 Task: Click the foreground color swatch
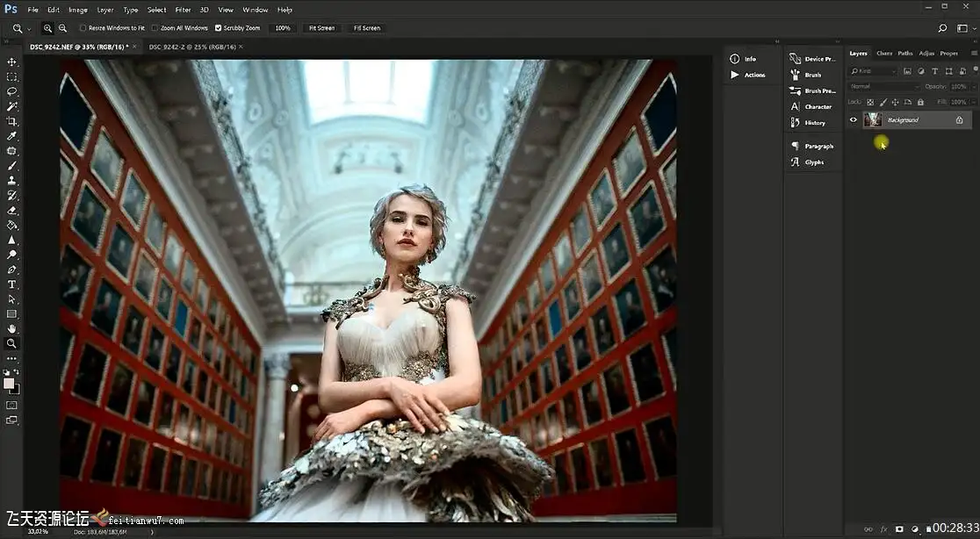[x=9, y=384]
